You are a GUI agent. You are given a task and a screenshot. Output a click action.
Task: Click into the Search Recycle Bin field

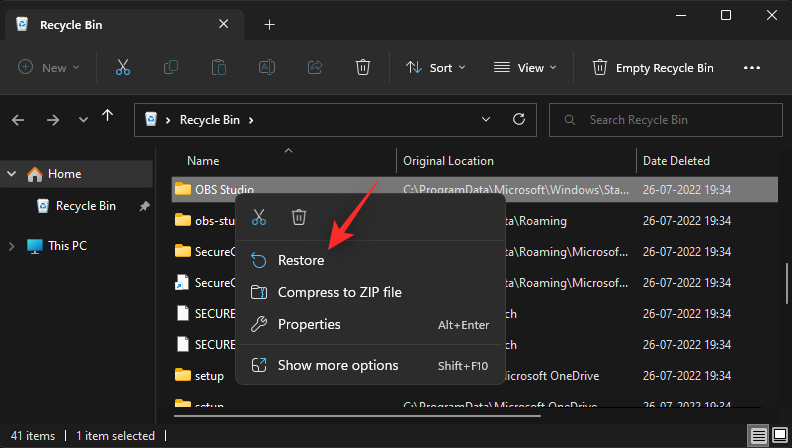coord(666,120)
